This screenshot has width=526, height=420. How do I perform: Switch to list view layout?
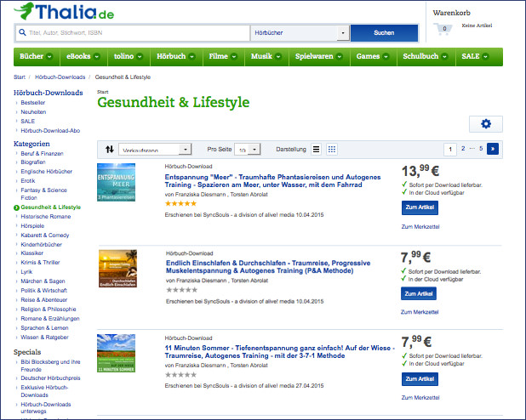[316, 149]
